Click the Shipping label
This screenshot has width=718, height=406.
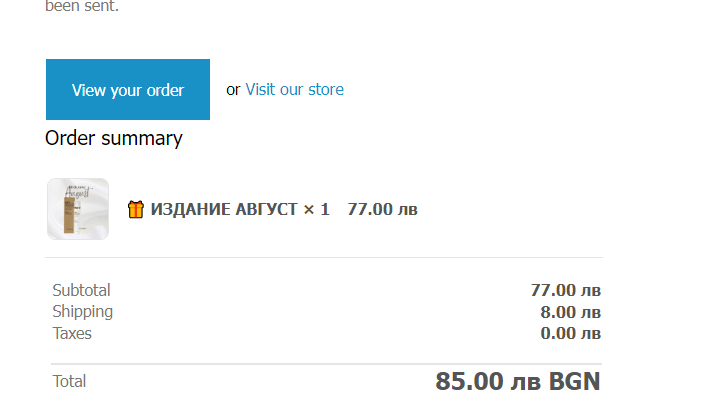tap(82, 311)
